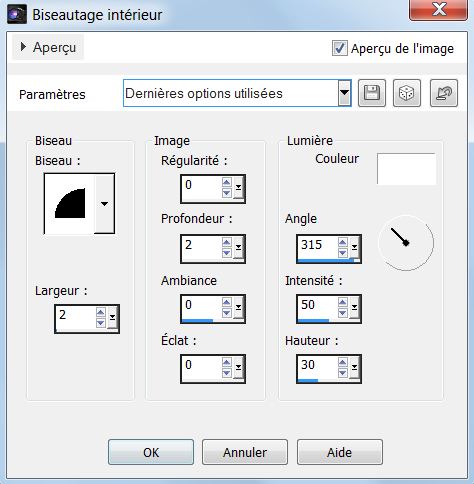Click the randomize parameters dice icon

pos(407,93)
